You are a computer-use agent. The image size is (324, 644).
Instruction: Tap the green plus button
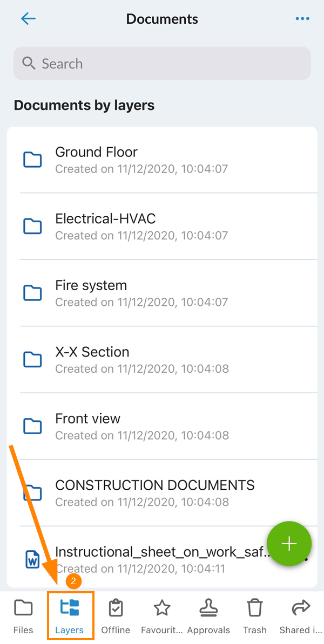tap(289, 544)
